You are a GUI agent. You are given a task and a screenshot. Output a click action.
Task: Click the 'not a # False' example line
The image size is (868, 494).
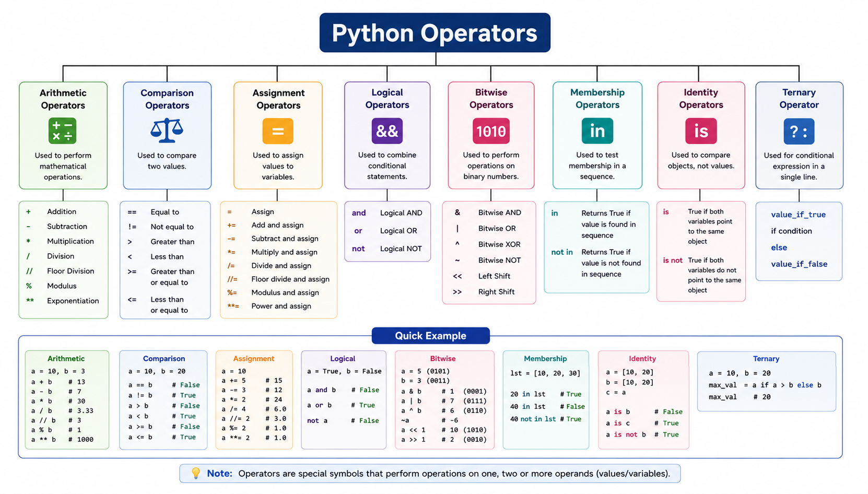pos(343,420)
